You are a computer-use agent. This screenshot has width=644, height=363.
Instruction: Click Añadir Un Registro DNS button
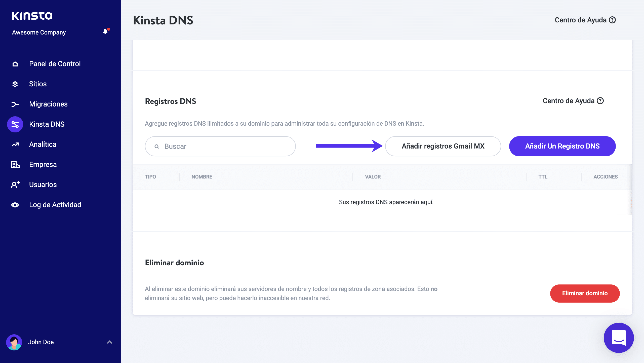point(562,146)
